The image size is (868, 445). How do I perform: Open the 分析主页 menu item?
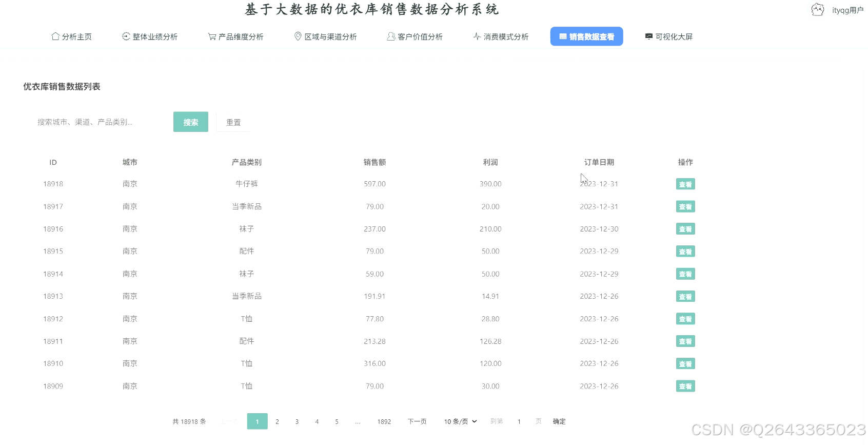[x=72, y=36]
